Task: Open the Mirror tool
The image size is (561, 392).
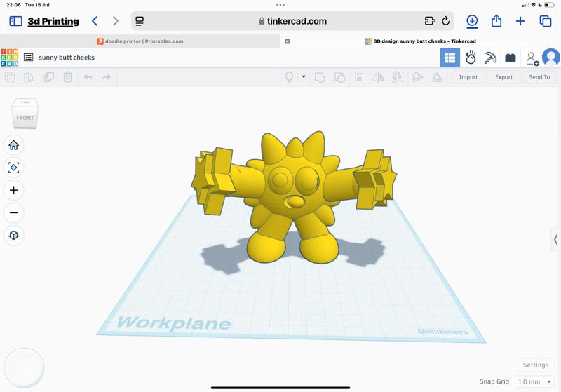Action: tap(378, 77)
